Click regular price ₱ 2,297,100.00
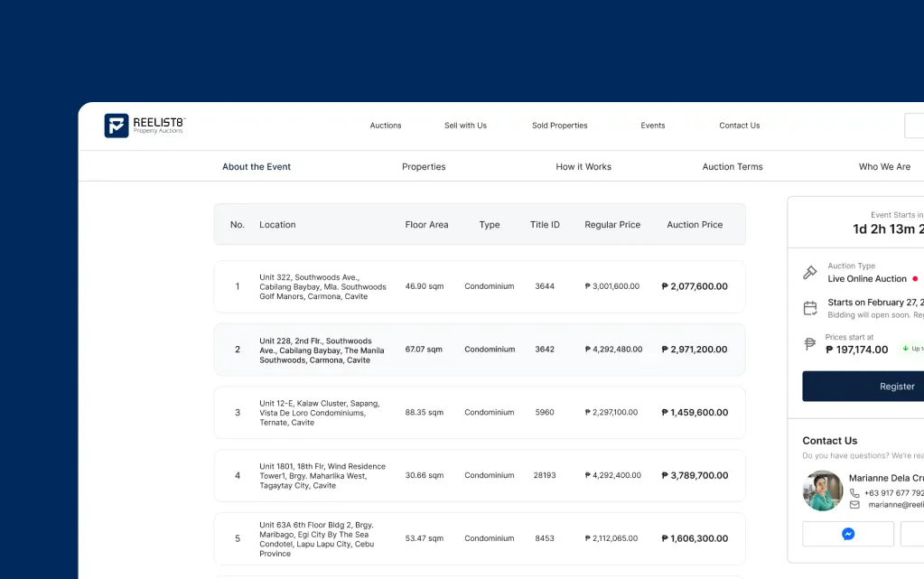The height and width of the screenshot is (579, 924). click(x=611, y=413)
